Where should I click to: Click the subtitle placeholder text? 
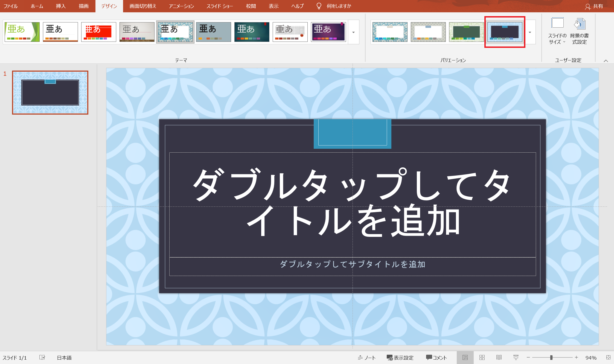(352, 264)
